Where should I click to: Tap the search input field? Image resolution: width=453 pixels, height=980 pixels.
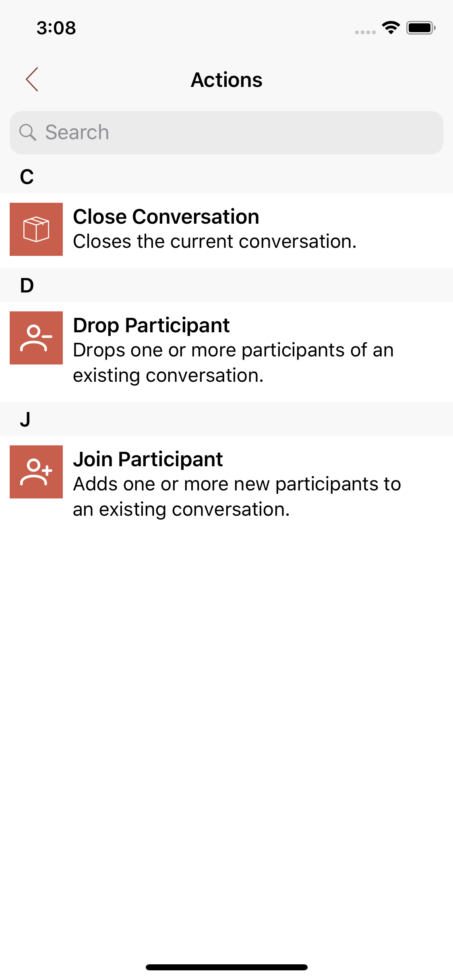click(226, 132)
